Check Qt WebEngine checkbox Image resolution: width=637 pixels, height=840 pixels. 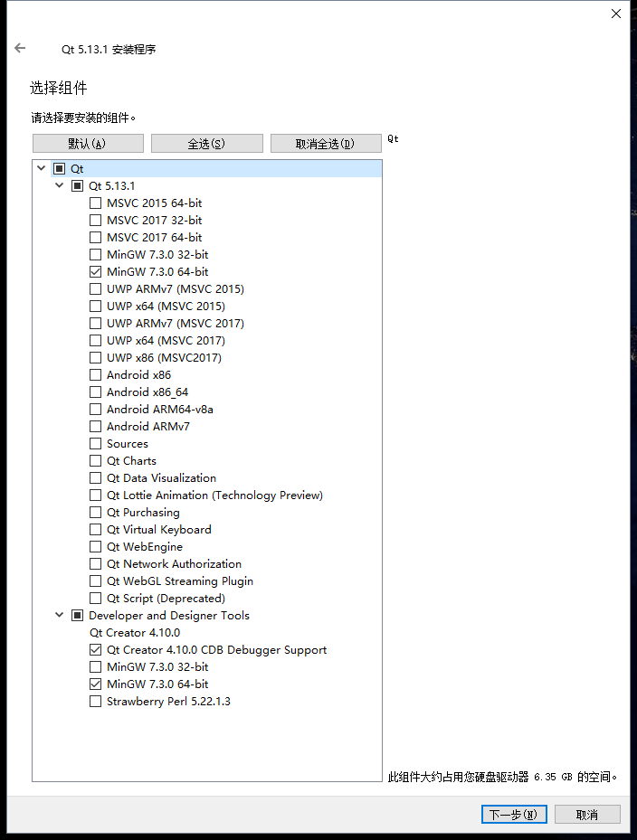coord(95,546)
